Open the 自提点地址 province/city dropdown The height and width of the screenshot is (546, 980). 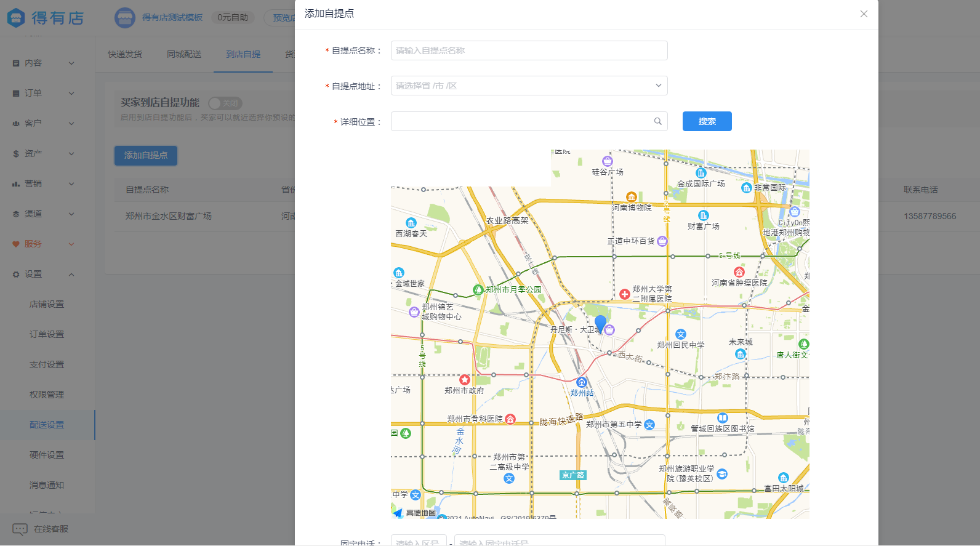click(529, 86)
